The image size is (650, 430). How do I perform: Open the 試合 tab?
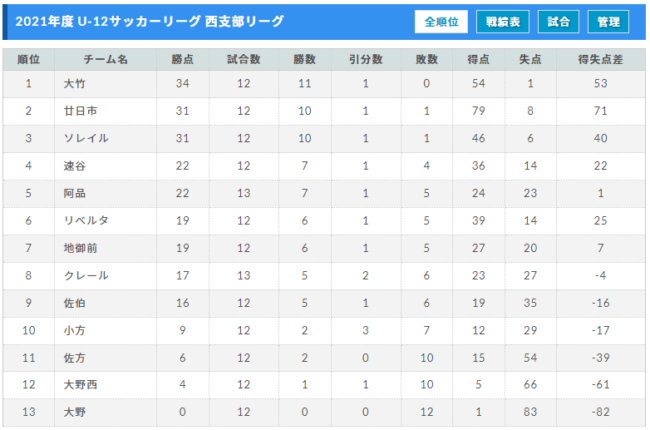(558, 22)
